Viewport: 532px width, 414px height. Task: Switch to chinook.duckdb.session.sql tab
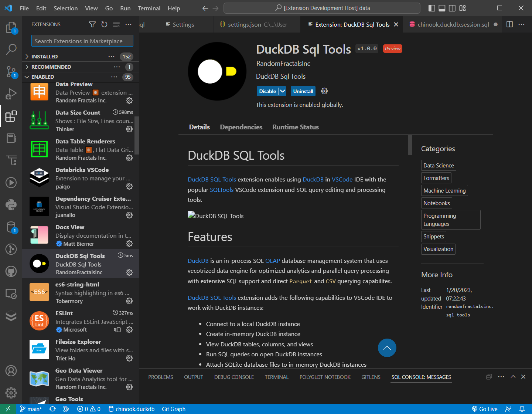pyautogui.click(x=453, y=24)
